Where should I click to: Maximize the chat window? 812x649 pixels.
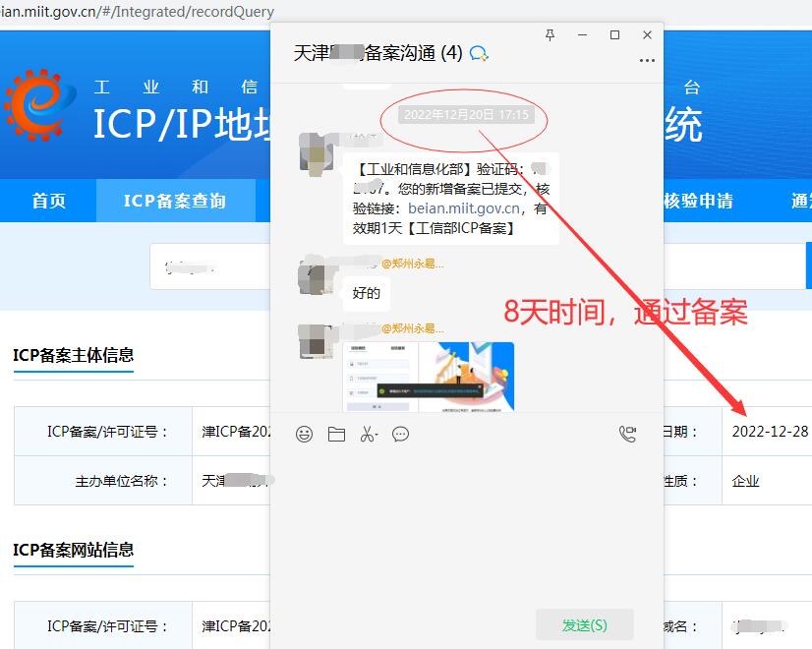tap(614, 34)
